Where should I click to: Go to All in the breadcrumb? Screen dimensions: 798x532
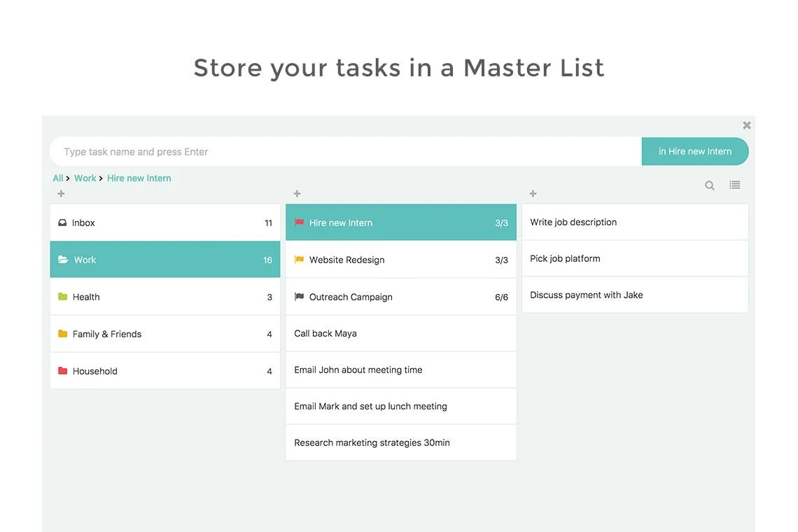click(x=58, y=178)
